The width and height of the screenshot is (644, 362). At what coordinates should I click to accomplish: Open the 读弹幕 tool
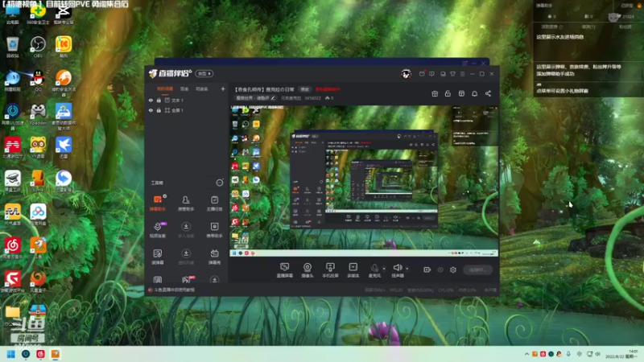pos(157,257)
